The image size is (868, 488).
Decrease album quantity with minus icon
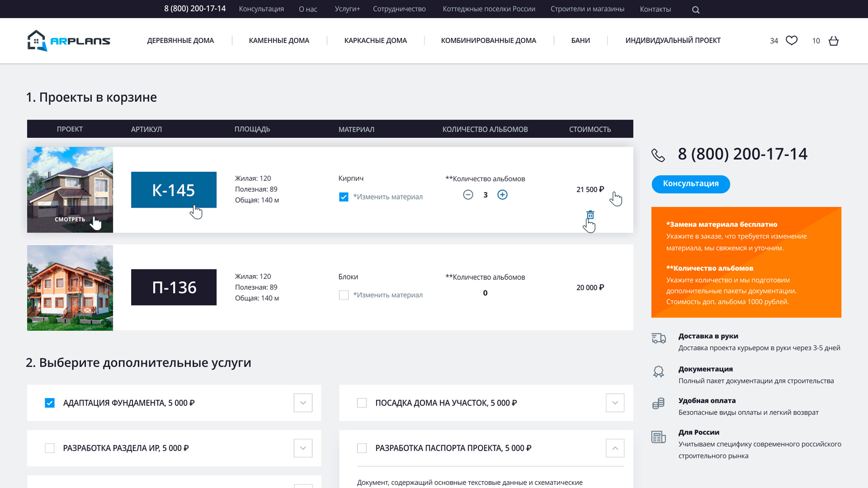coord(468,195)
